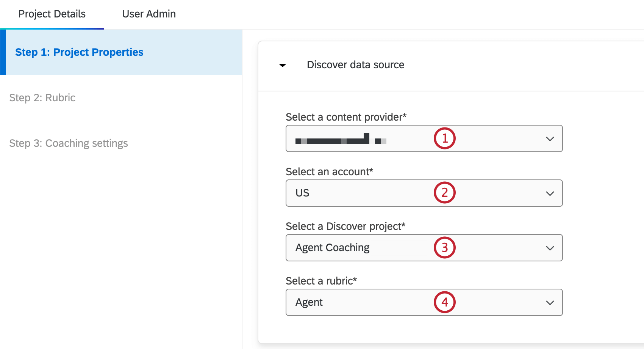The width and height of the screenshot is (644, 349).
Task: Click the chevron on the rubric dropdown
Action: [550, 303]
